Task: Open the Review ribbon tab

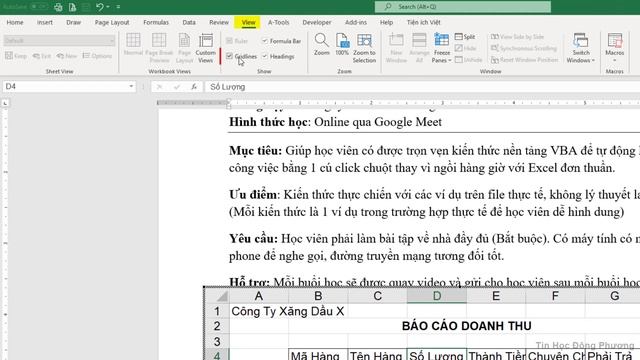Action: click(219, 22)
